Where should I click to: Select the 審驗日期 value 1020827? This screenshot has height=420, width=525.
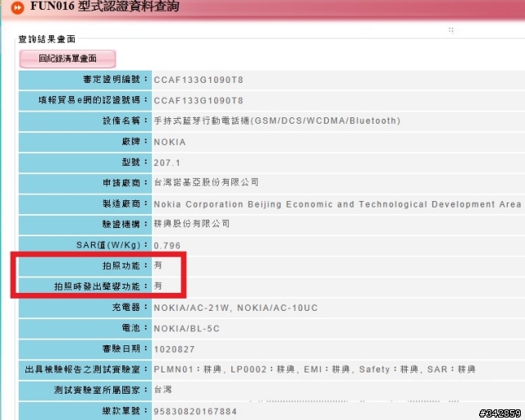pyautogui.click(x=174, y=349)
